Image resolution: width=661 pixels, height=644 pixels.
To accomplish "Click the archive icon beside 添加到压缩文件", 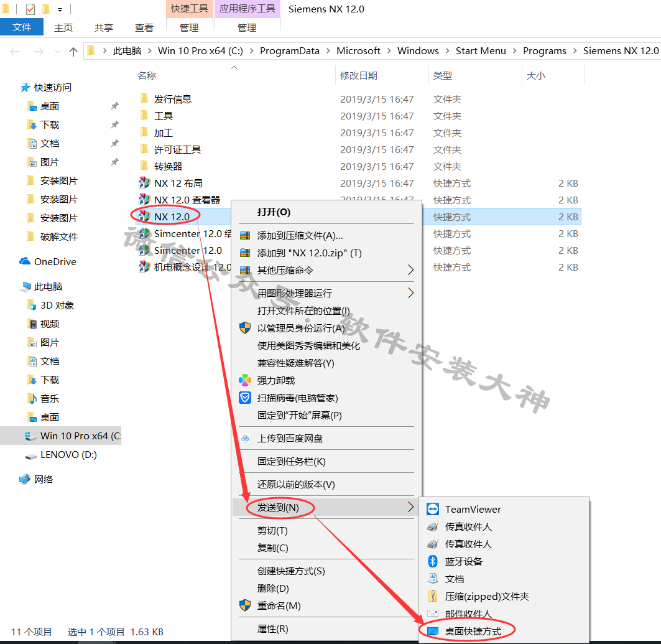I will [245, 235].
